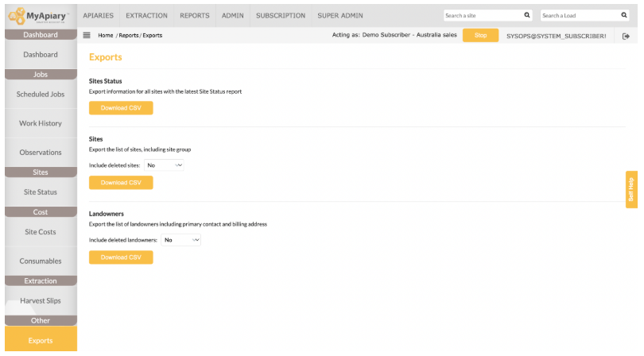Screen dimensions: 644x356
Task: Click the Extraction section header in sidebar
Action: (41, 281)
